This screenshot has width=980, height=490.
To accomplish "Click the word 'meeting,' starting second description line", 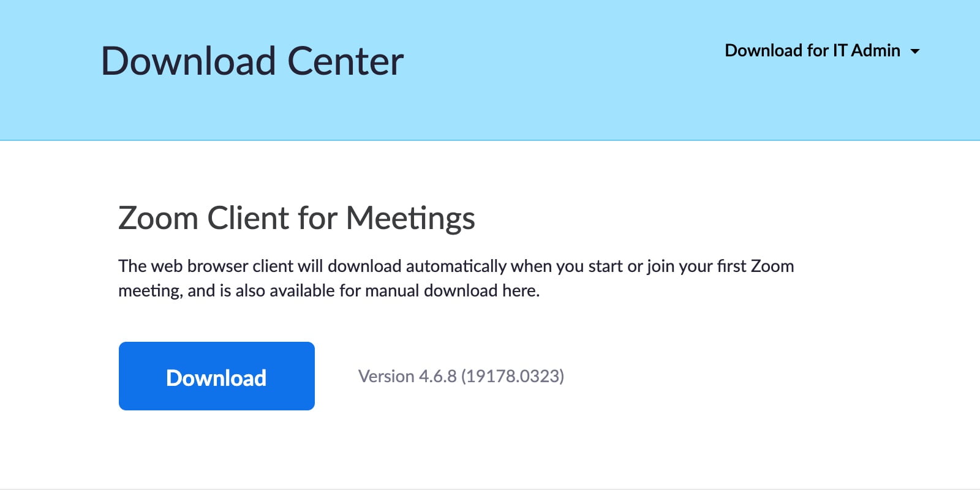I will (x=150, y=290).
